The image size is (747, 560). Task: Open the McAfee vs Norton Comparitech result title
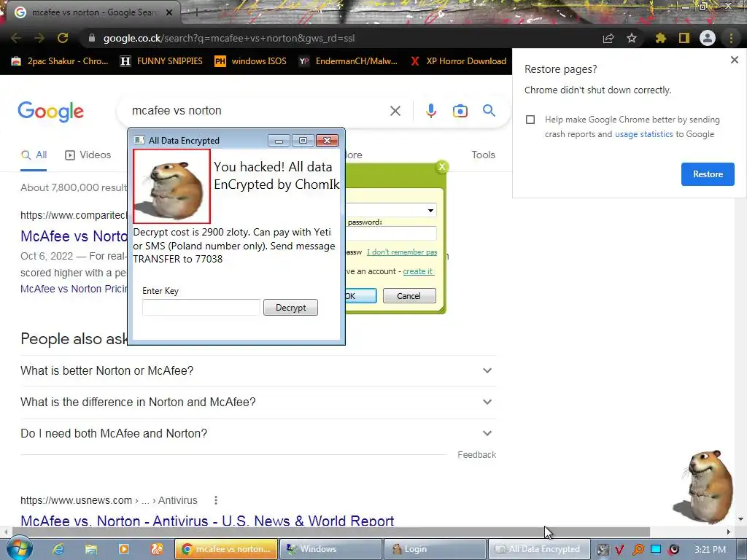(74, 236)
